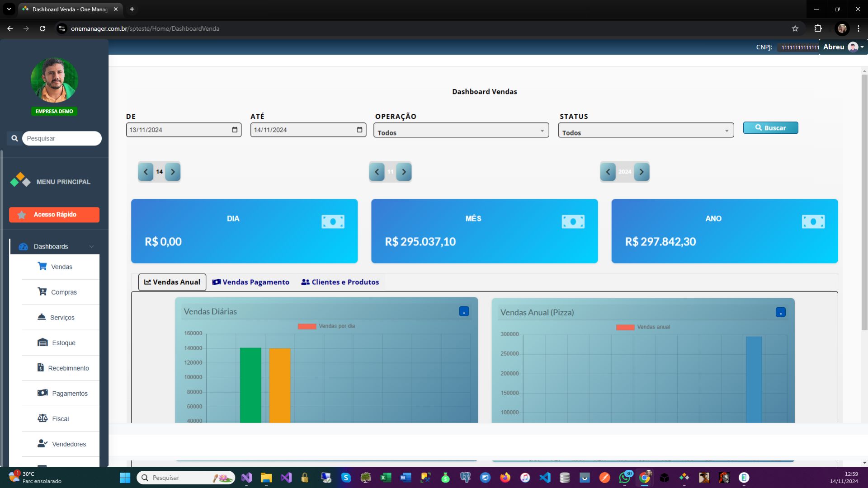The image size is (868, 488).
Task: View site information icon in address bar
Action: (x=62, y=28)
